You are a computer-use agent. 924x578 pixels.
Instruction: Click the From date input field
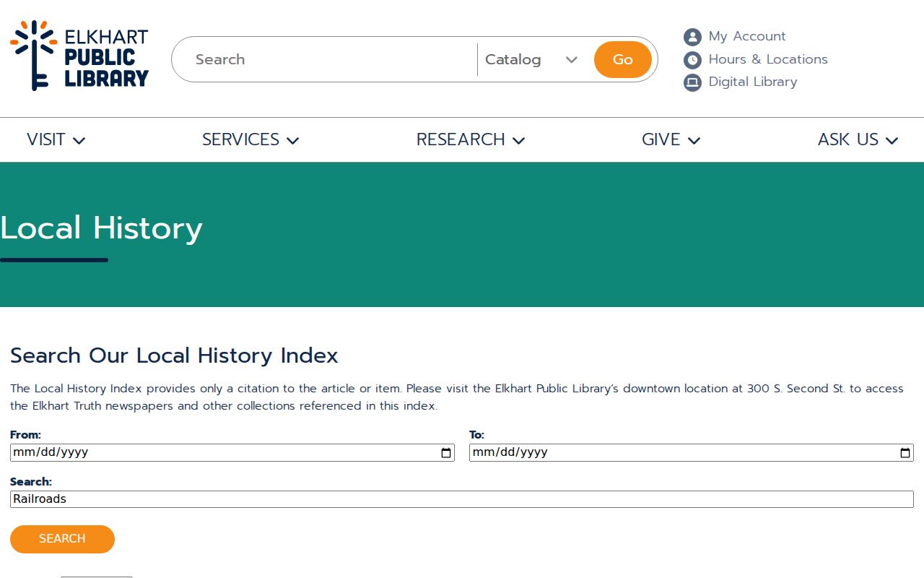232,453
